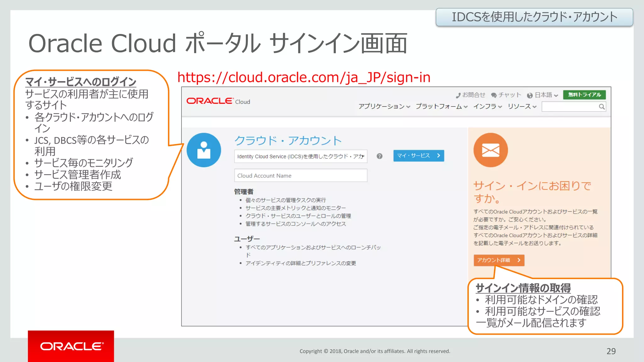Click the クラウド・アカウント heading
Image resolution: width=644 pixels, height=362 pixels.
tap(288, 140)
